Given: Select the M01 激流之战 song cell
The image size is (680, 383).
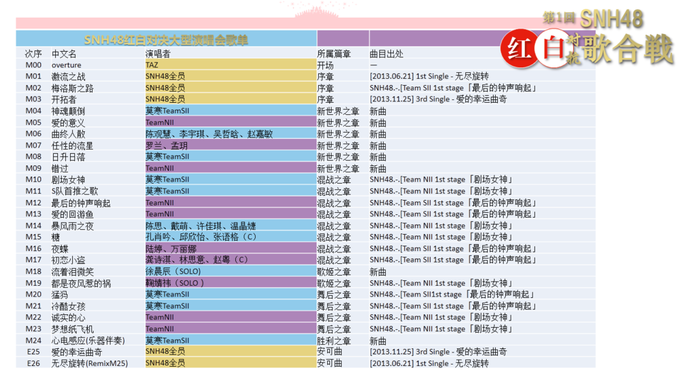Looking at the screenshot, I should 69,76.
